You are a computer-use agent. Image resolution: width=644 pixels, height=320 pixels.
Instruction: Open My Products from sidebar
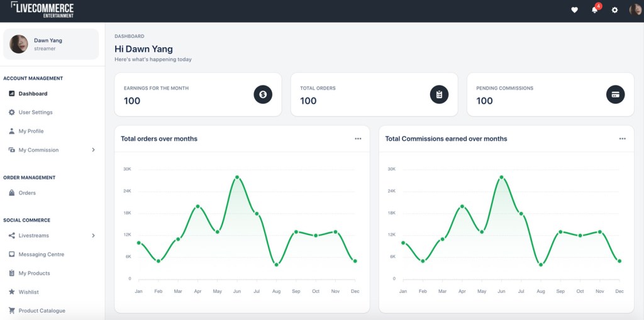coord(34,273)
